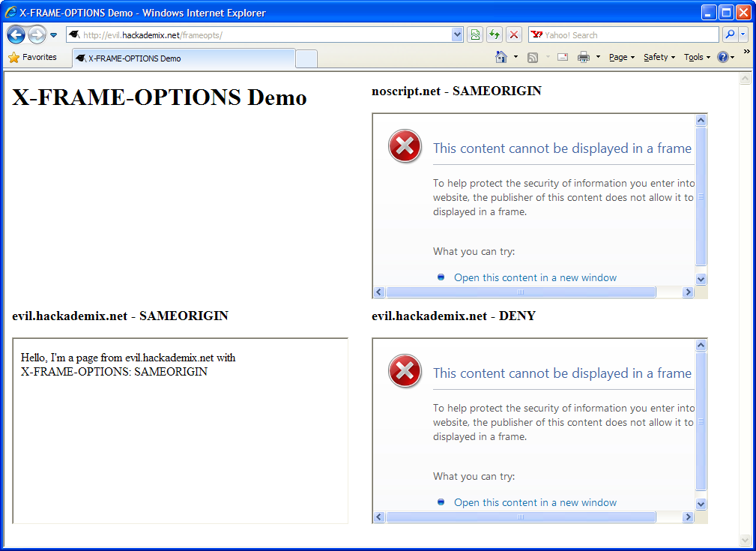Image resolution: width=756 pixels, height=551 pixels.
Task: Open the recent pages dropdown next to Forward
Action: 53,35
